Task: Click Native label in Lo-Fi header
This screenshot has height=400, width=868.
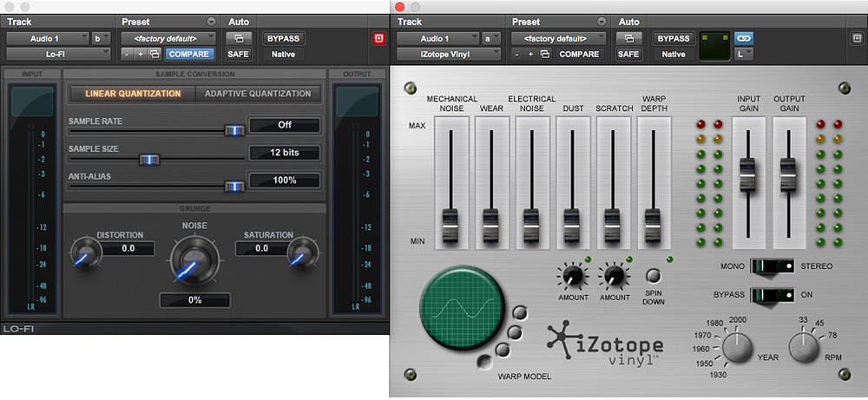Action: 284,54
